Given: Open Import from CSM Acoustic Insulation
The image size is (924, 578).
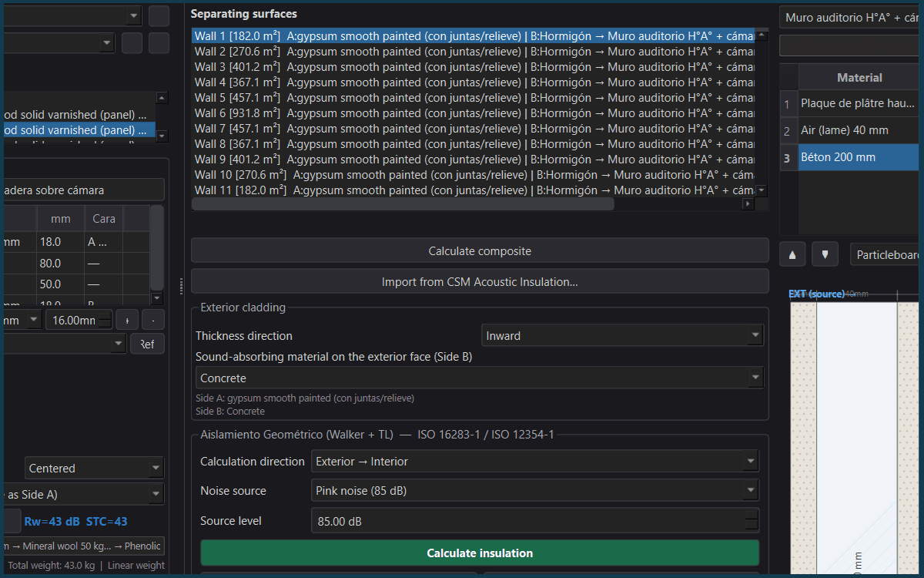Looking at the screenshot, I should [480, 282].
